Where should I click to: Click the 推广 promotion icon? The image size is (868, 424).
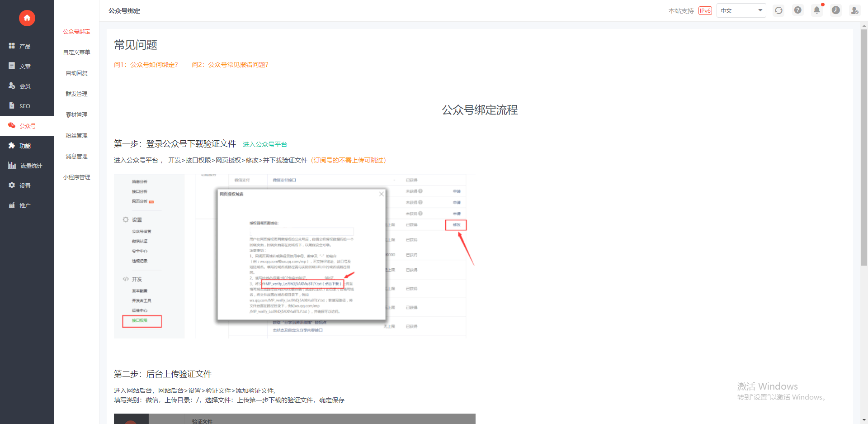click(x=12, y=205)
